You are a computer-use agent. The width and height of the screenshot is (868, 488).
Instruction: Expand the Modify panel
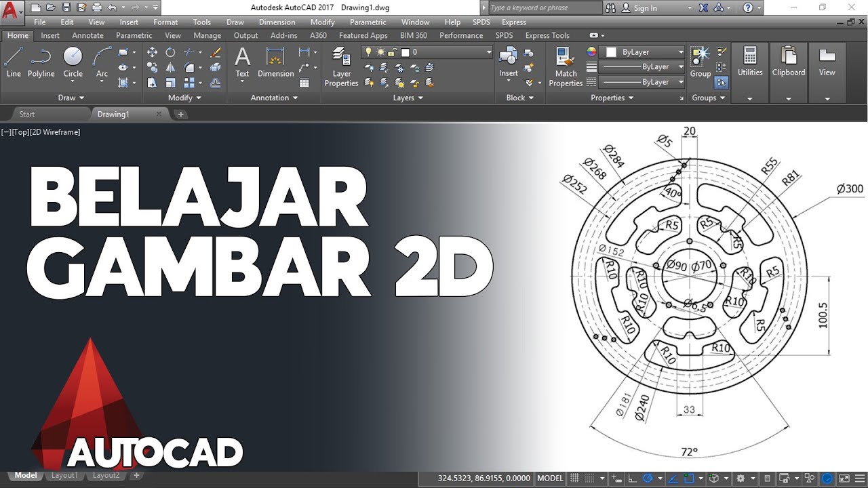point(184,98)
